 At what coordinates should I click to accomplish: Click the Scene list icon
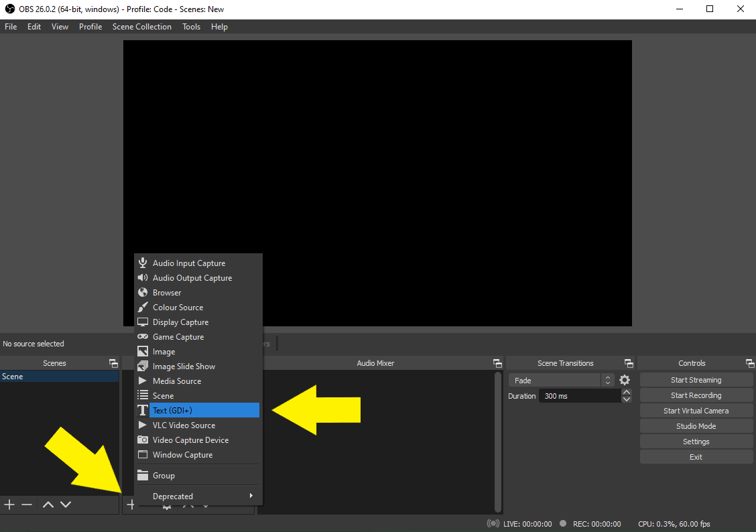pos(143,395)
